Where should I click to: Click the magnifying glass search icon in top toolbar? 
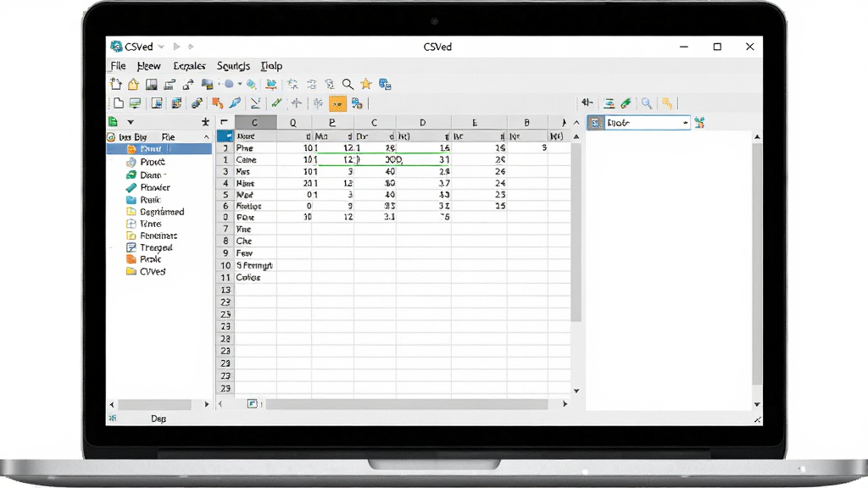(348, 84)
